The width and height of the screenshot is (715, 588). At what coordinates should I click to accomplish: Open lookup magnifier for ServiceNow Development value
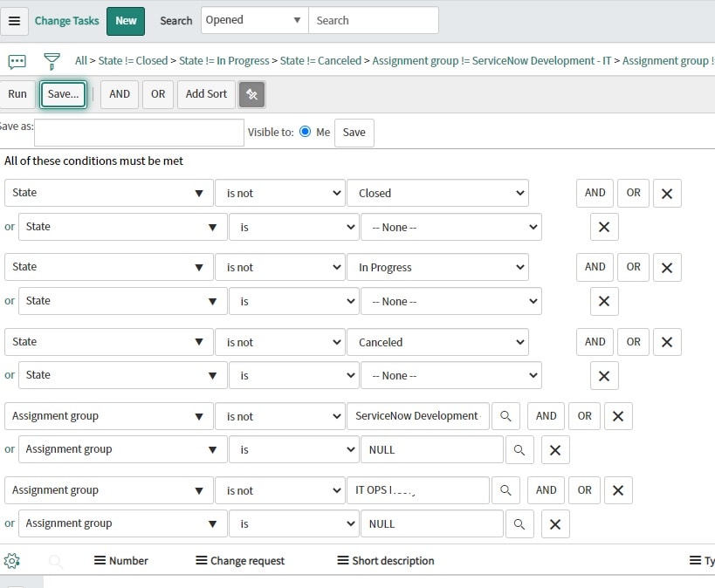click(x=505, y=416)
